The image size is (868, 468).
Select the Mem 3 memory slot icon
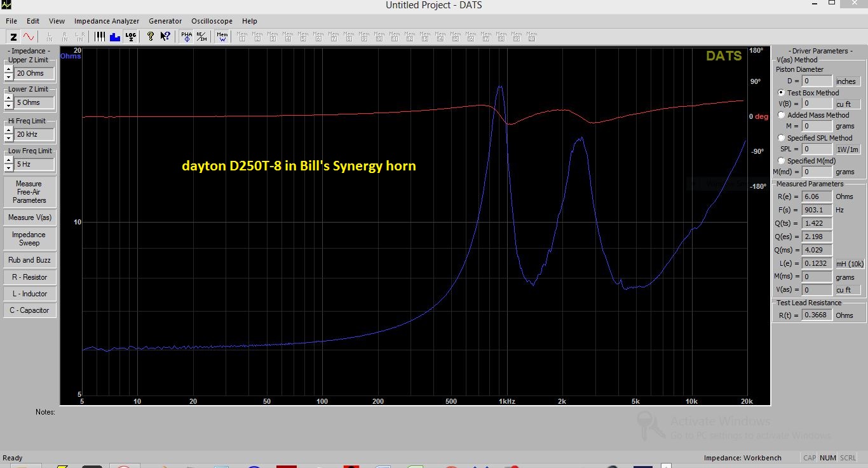pyautogui.click(x=273, y=36)
